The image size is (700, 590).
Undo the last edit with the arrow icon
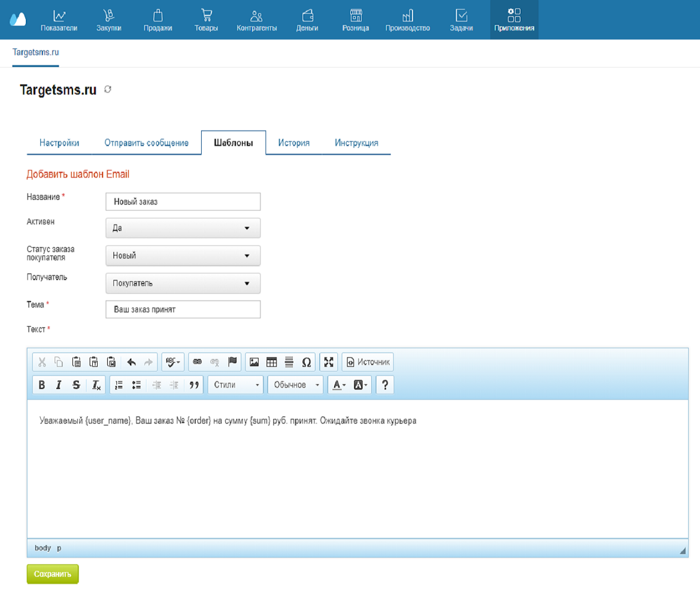point(131,361)
